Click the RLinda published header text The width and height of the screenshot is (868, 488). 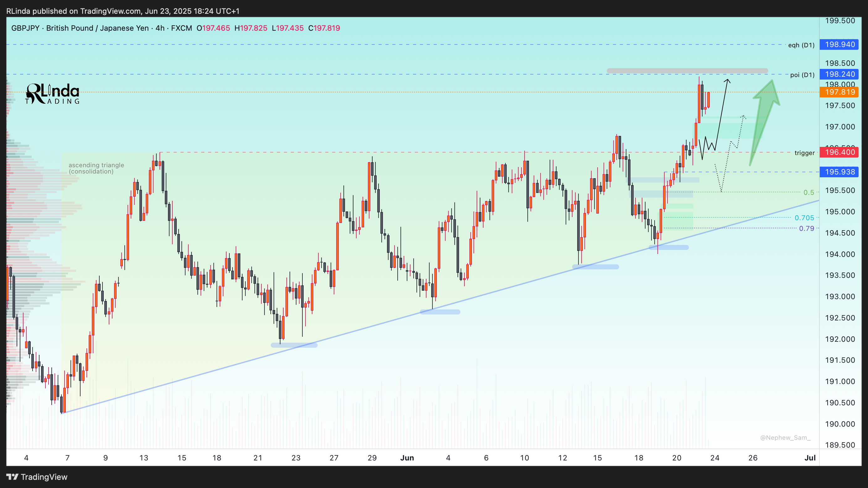[123, 11]
